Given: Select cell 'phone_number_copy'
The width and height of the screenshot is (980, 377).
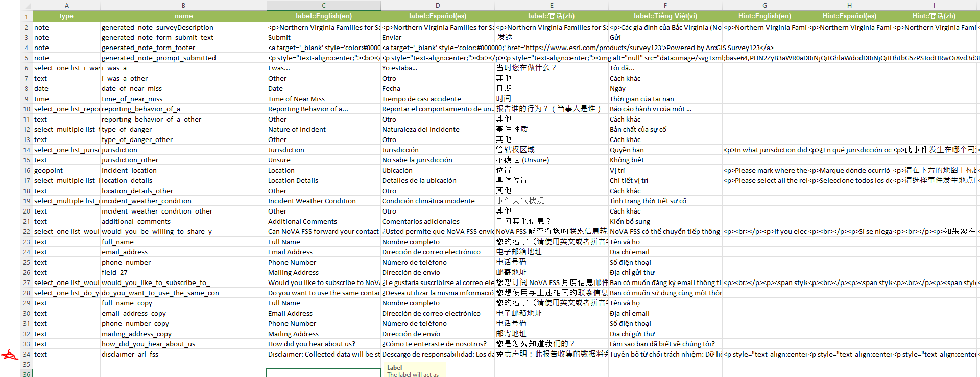Looking at the screenshot, I should point(183,323).
